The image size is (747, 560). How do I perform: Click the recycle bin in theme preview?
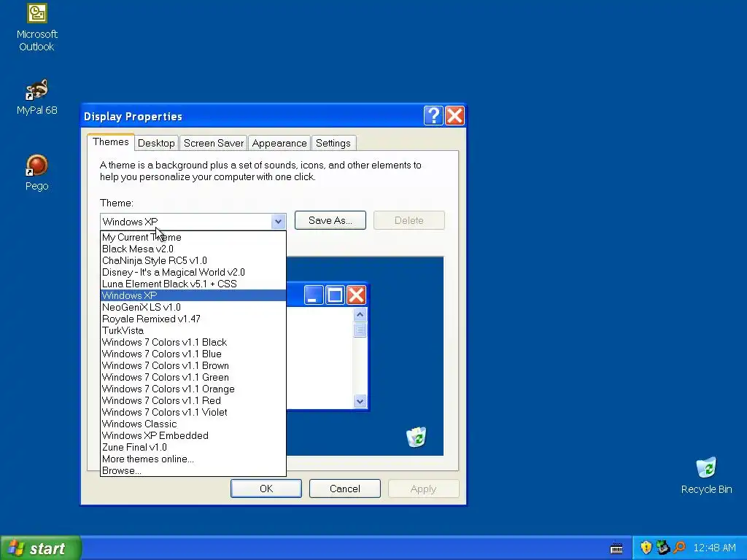pos(417,437)
